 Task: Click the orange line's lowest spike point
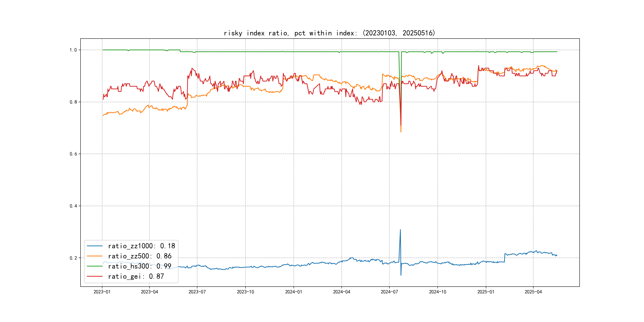tap(401, 132)
